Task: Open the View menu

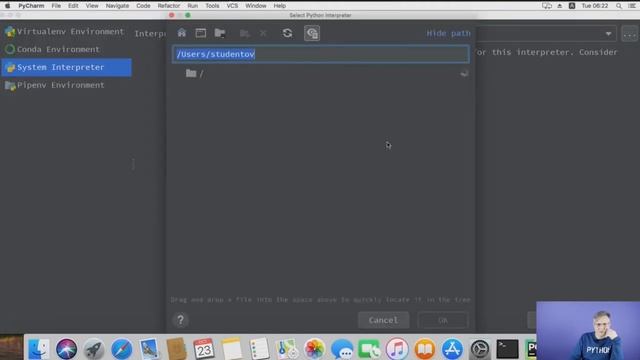Action: pos(92,6)
